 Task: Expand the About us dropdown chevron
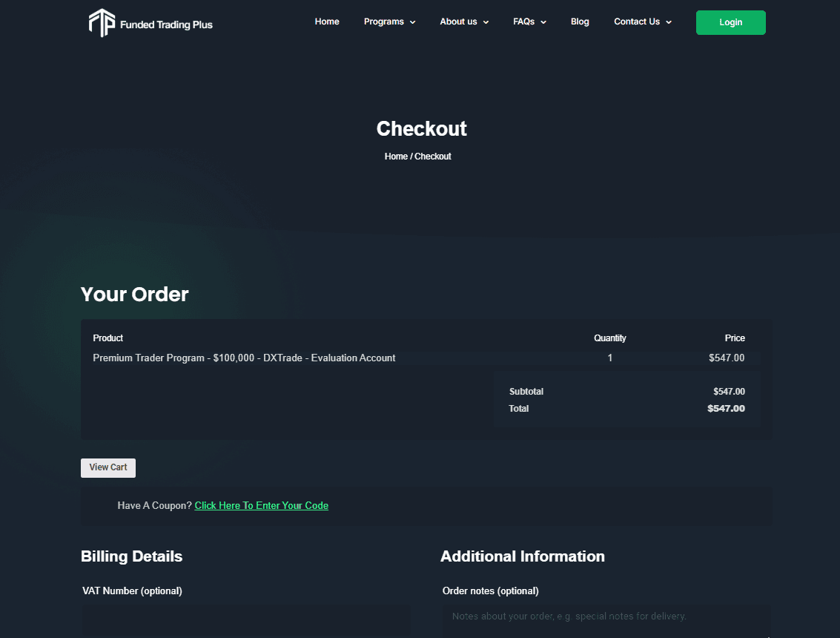click(486, 22)
